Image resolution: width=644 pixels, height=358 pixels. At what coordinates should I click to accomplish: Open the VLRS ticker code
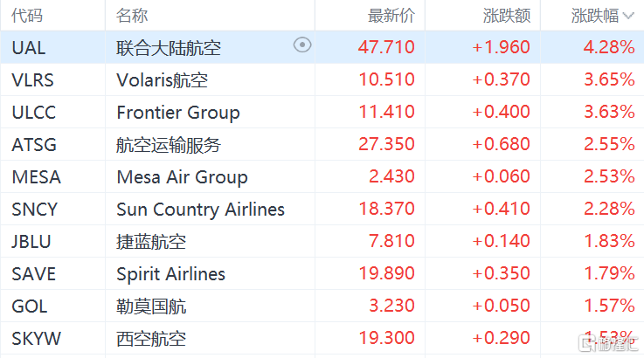click(33, 79)
